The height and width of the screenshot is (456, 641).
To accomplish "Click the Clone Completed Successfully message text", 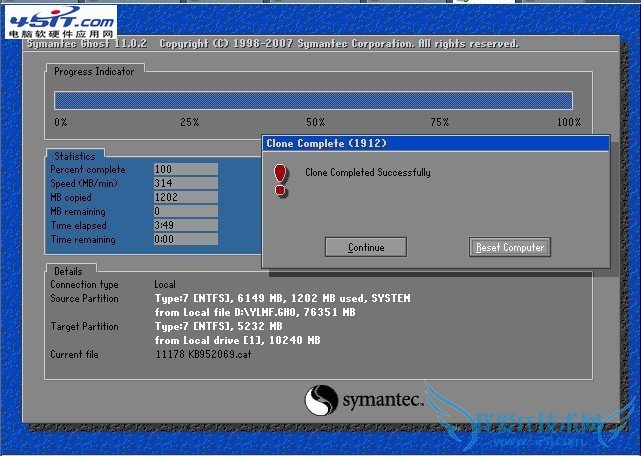I will tap(367, 173).
